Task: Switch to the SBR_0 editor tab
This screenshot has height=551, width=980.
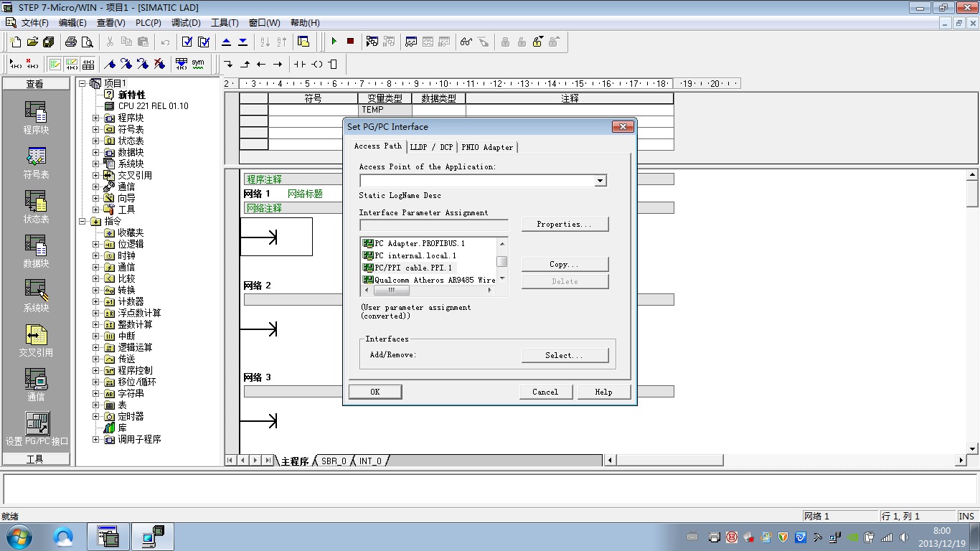Action: pyautogui.click(x=334, y=461)
